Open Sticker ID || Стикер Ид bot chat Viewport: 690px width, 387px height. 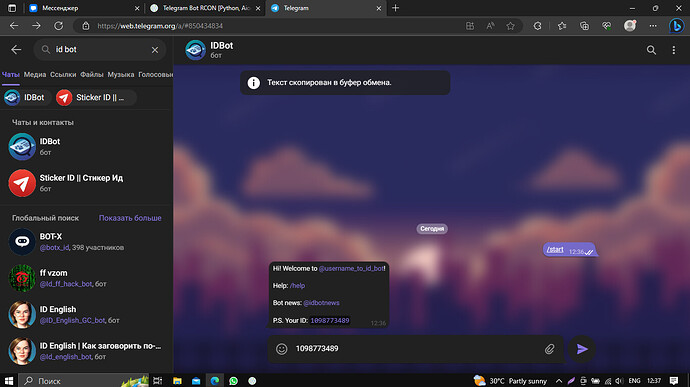pyautogui.click(x=86, y=183)
